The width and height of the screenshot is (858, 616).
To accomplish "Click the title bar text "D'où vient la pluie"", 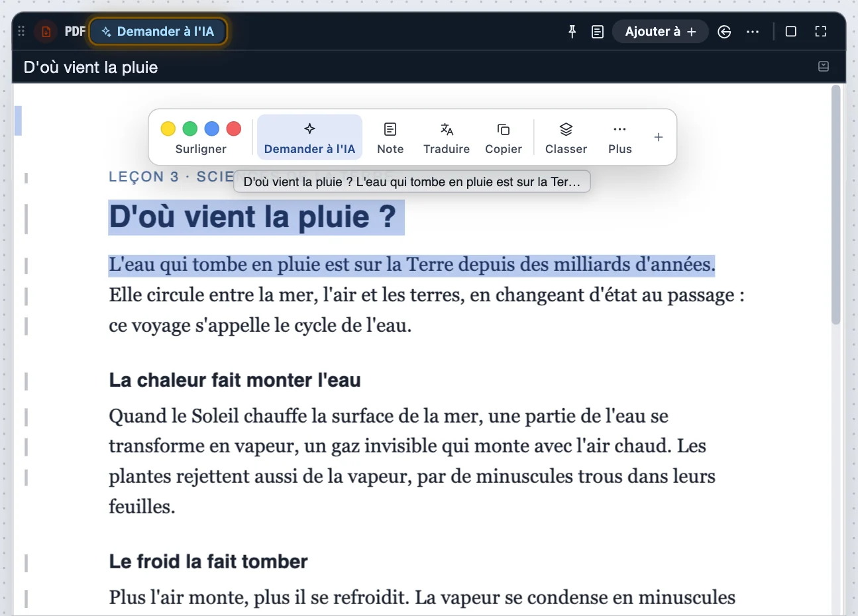I will click(91, 67).
